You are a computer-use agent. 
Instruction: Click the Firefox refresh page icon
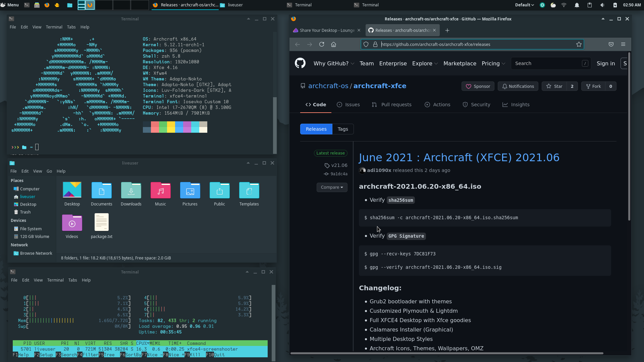[x=322, y=44]
